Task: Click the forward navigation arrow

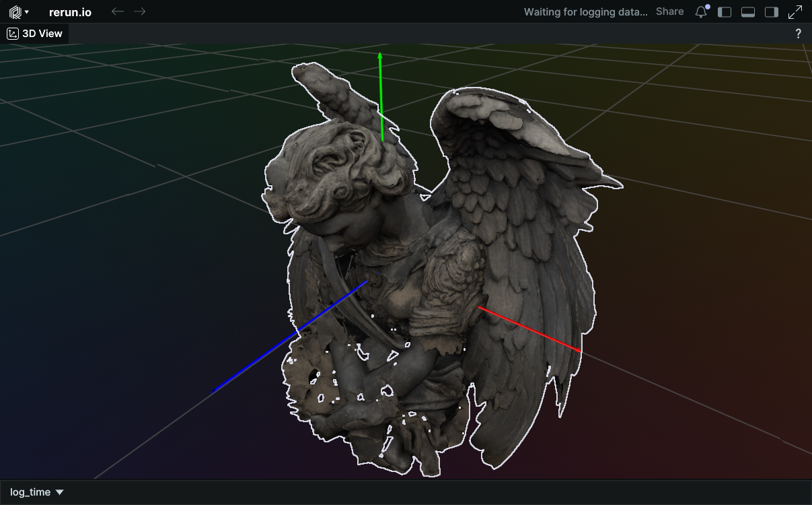Action: pos(139,11)
